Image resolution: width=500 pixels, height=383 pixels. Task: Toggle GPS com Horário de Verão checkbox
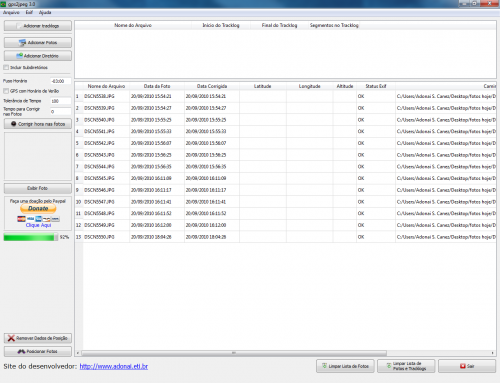(6, 91)
